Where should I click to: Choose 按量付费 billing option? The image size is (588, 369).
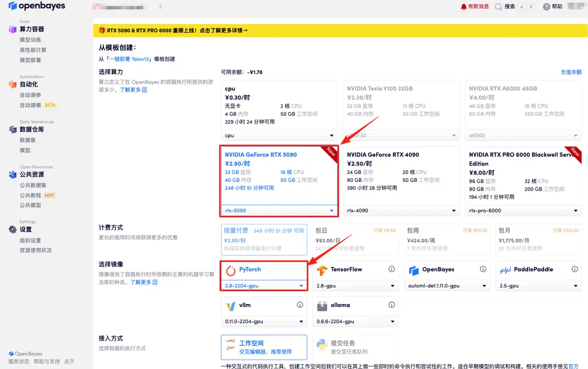click(x=264, y=239)
